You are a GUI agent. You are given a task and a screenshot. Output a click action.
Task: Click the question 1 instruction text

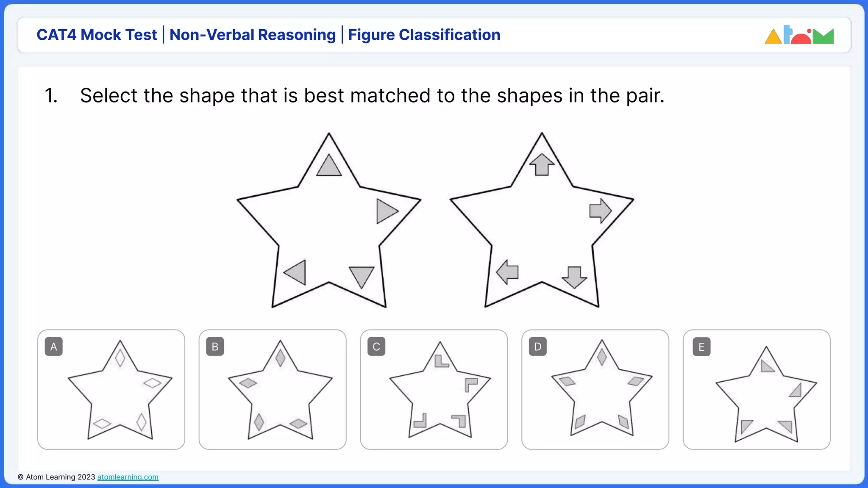tap(372, 95)
